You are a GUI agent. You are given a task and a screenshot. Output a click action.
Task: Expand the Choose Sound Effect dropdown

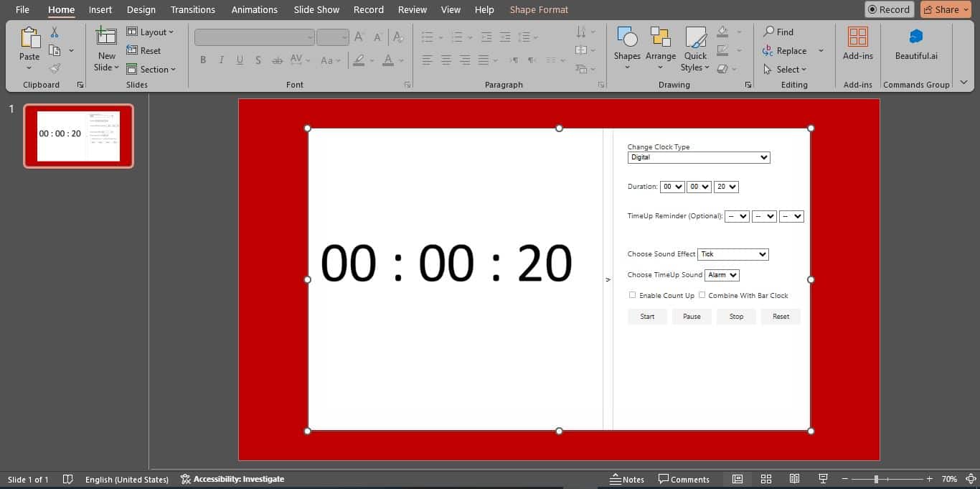point(732,254)
